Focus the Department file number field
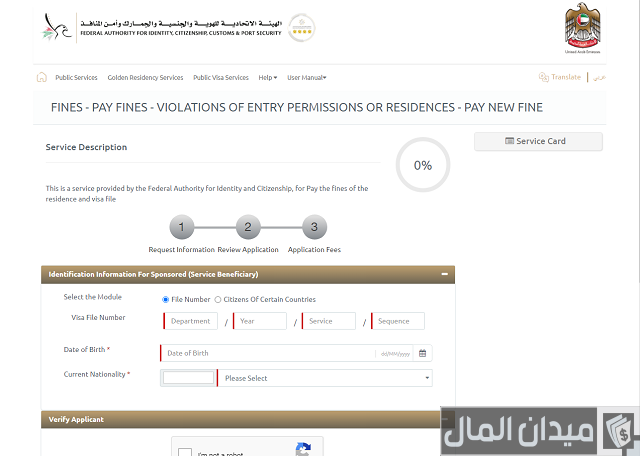This screenshot has height=456, width=640. tap(191, 321)
